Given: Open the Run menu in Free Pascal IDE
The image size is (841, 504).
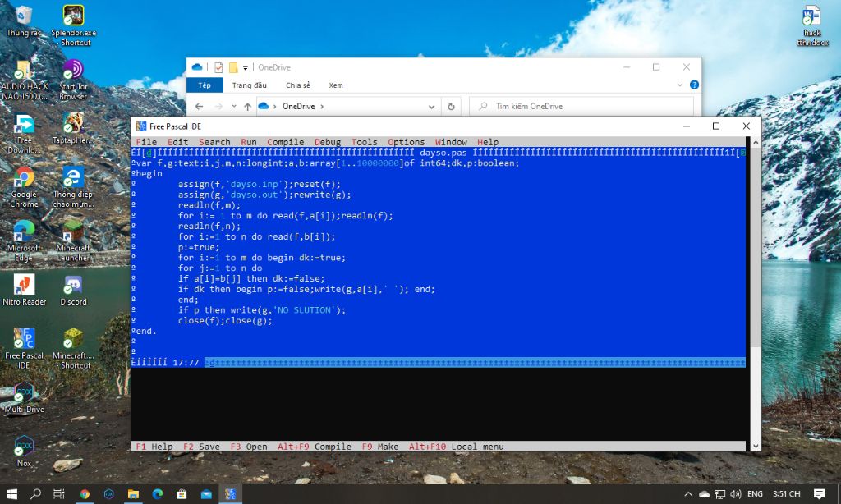Looking at the screenshot, I should tap(248, 142).
